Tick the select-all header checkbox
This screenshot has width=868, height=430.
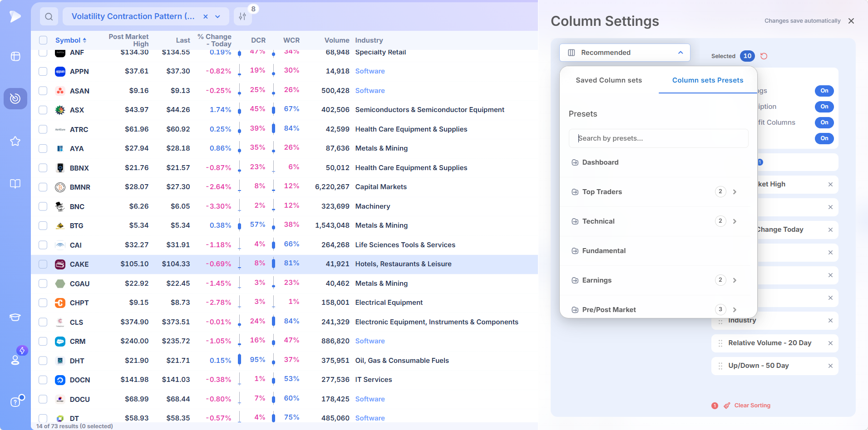click(43, 40)
